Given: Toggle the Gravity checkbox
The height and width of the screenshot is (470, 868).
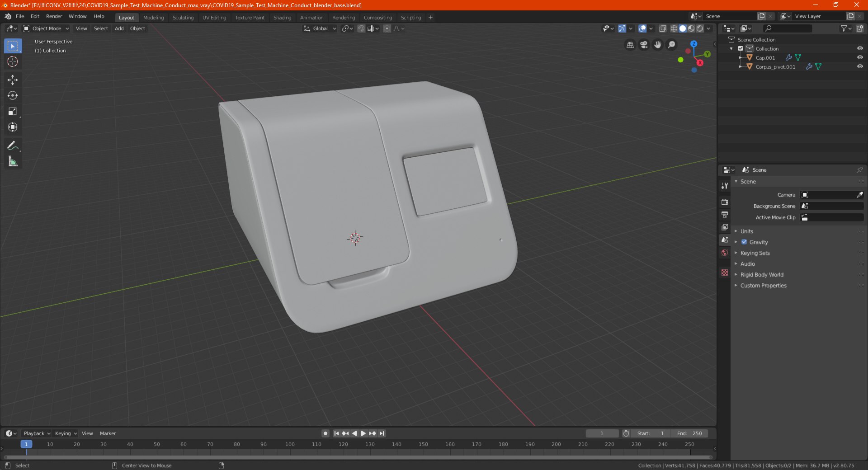Looking at the screenshot, I should click(744, 242).
